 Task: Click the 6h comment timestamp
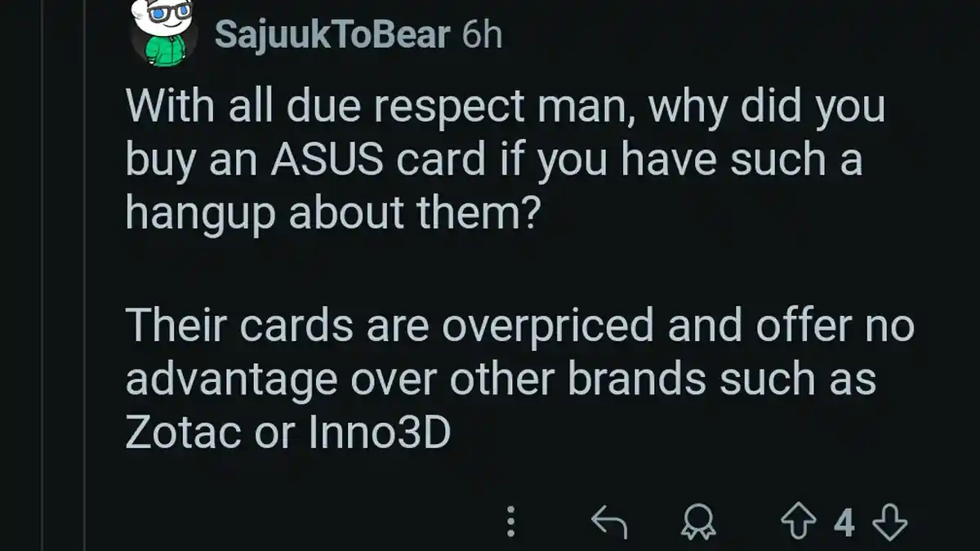point(482,34)
